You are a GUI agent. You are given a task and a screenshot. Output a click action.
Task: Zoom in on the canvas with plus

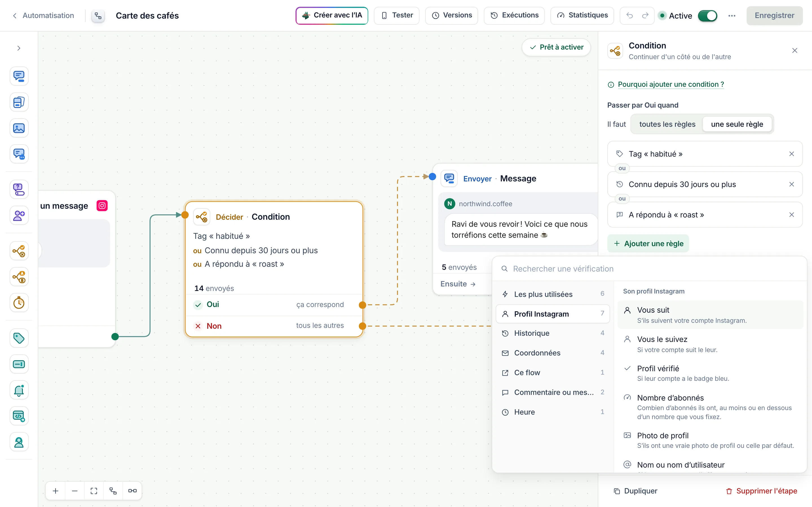56,491
